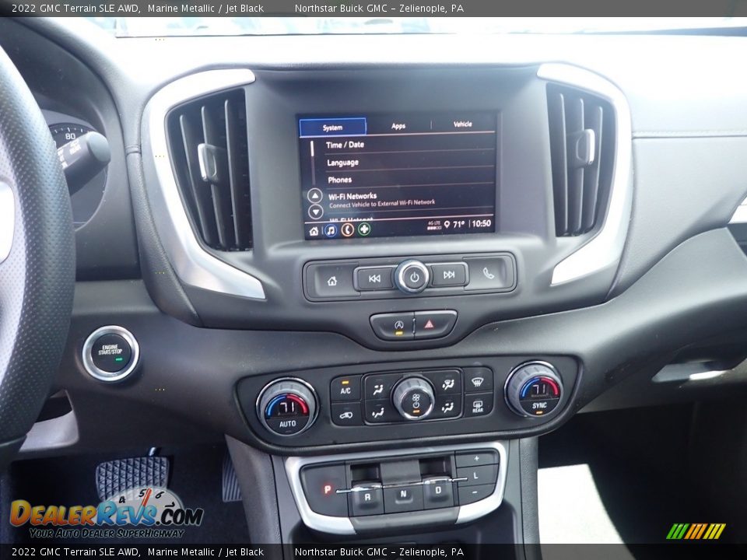Push the center fan power knob
The width and height of the screenshot is (747, 560).
(414, 398)
